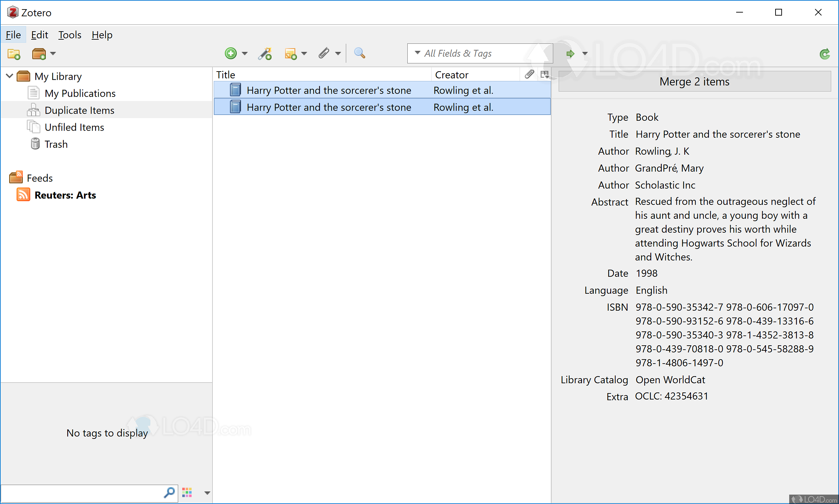839x504 pixels.
Task: Click the Add Attachment paperclip icon
Action: pos(324,53)
